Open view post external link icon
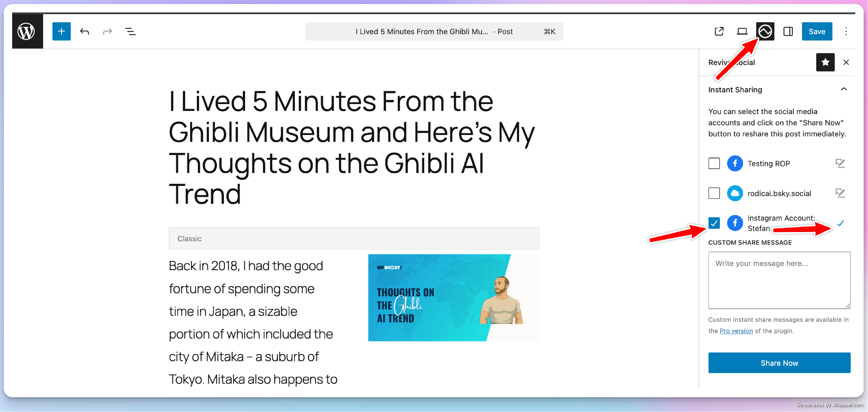868x412 pixels. pos(719,31)
